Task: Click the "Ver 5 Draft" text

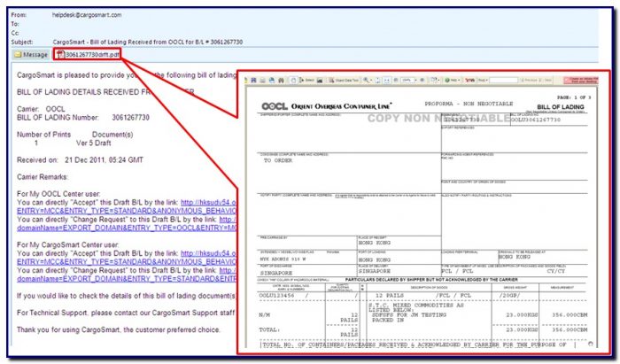Action: tap(93, 143)
